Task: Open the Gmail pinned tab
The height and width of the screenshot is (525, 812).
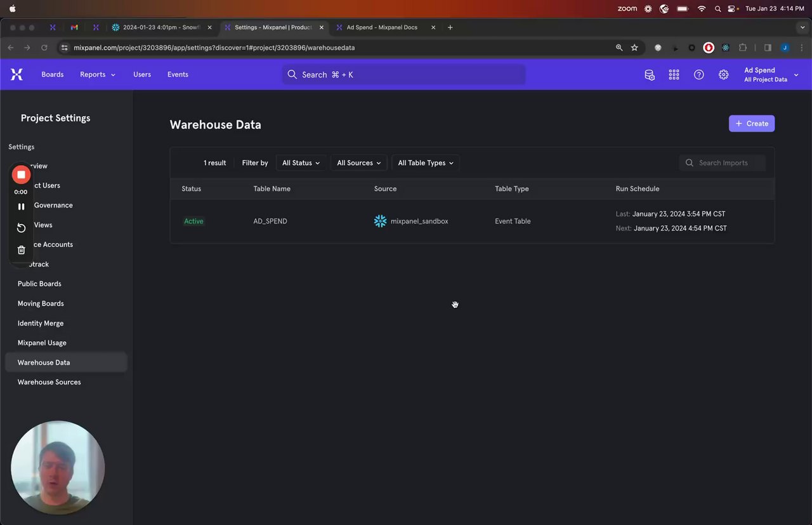Action: [74, 27]
